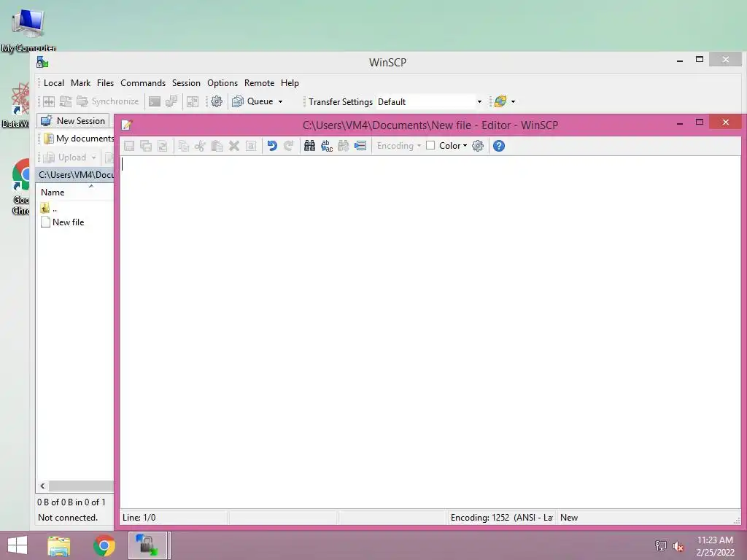Toggle the Color checkbox in the editor
This screenshot has height=560, width=747.
(x=430, y=145)
